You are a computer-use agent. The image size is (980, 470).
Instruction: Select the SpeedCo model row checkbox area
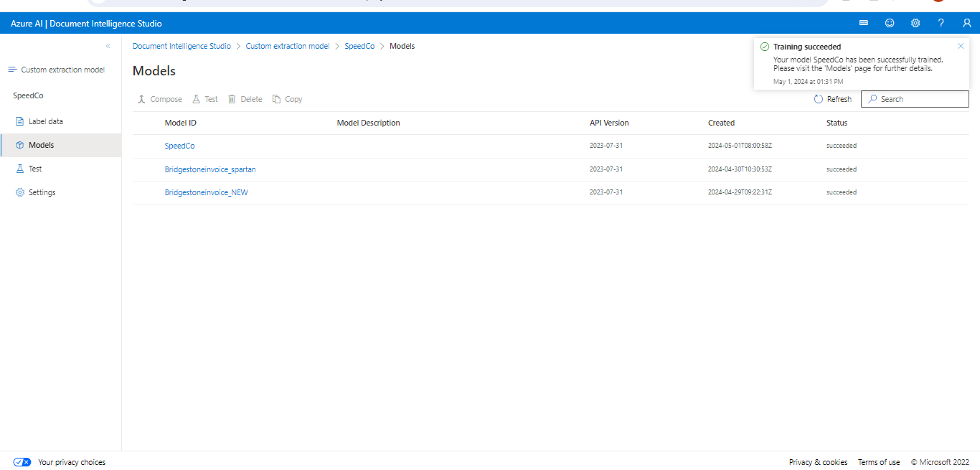pos(146,146)
